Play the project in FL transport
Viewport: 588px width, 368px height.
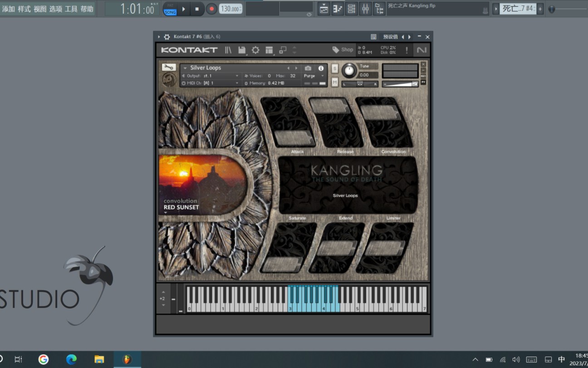tap(184, 9)
